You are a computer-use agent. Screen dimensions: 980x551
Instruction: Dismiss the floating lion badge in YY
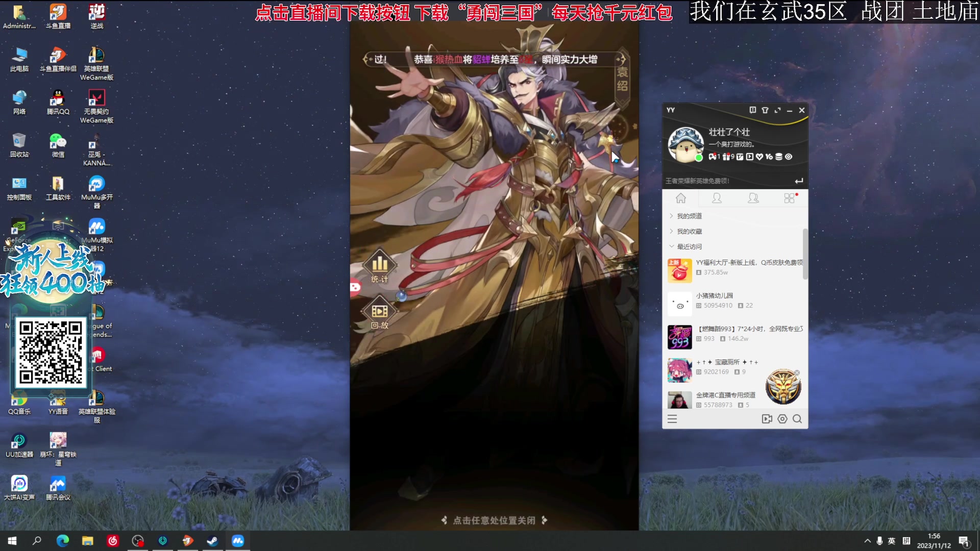[x=797, y=372]
